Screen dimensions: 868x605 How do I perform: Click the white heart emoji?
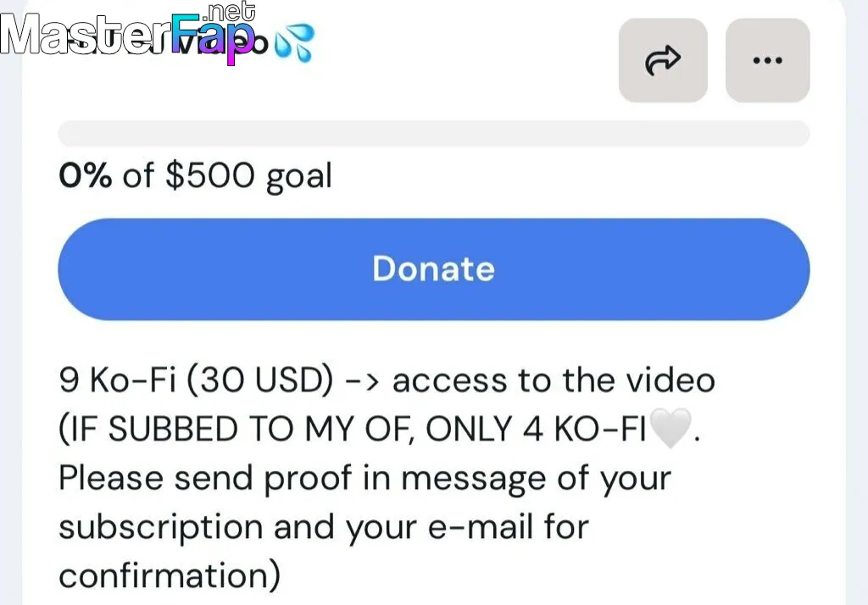point(670,428)
